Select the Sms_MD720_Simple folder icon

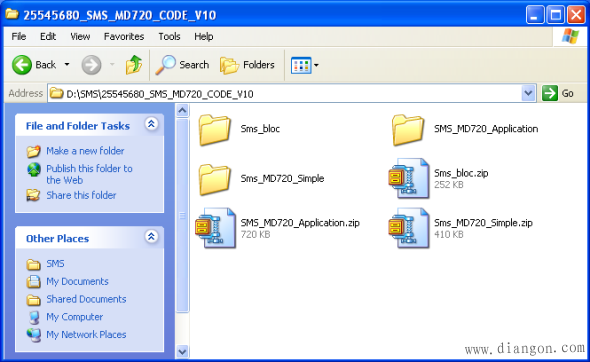point(214,179)
